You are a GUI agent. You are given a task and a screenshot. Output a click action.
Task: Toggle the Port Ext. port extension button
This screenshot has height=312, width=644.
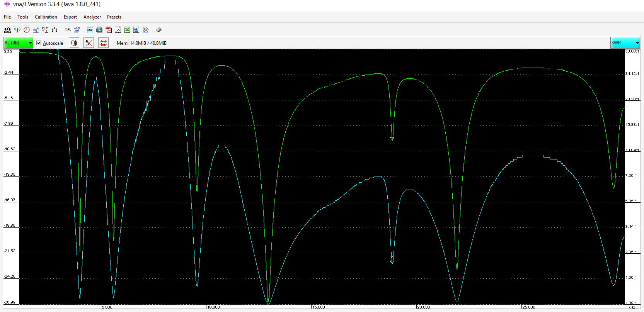tap(104, 43)
